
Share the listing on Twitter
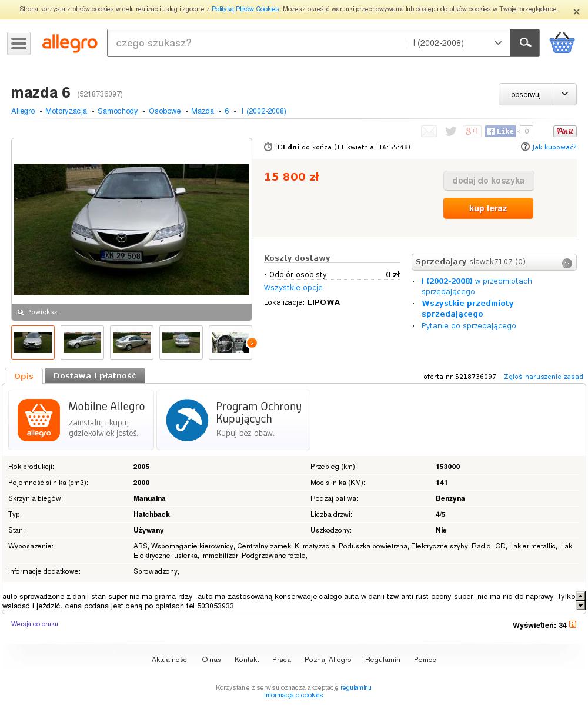pos(450,131)
